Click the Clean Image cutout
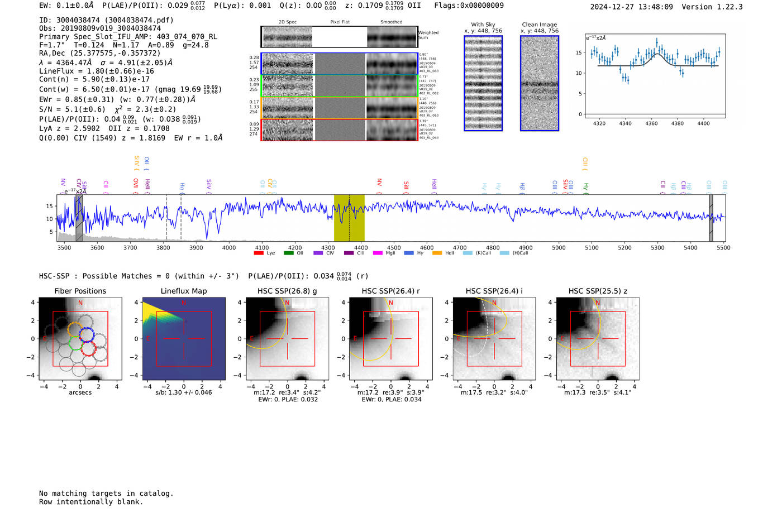Viewport: 782px width, 532px height. click(x=540, y=83)
